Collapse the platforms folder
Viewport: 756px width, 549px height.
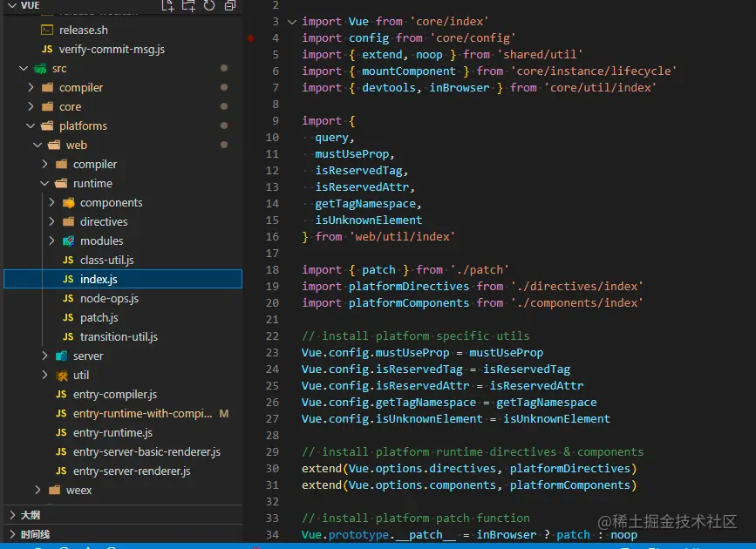tap(31, 125)
